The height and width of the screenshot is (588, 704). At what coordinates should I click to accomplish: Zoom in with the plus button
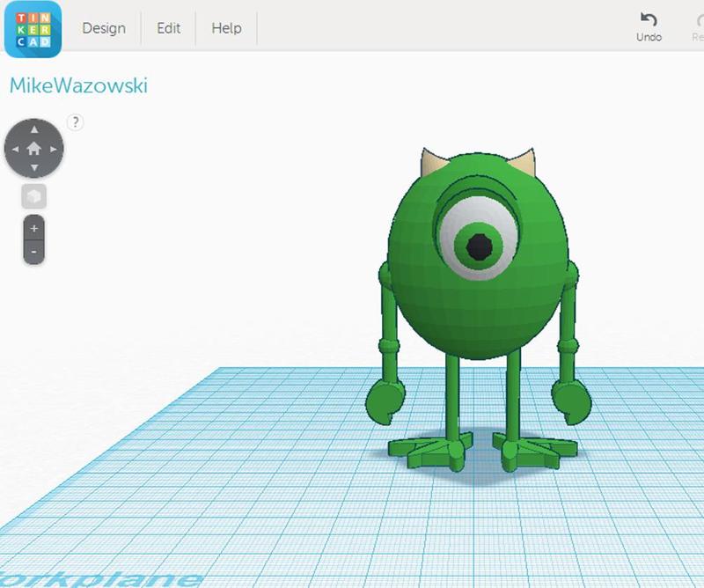pos(34,228)
